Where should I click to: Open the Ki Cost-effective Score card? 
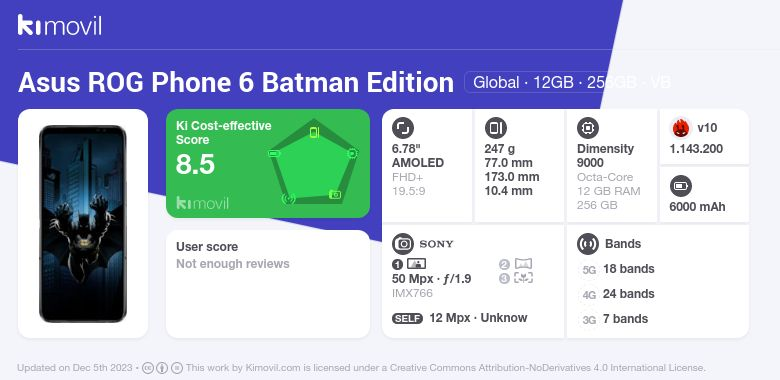268,163
